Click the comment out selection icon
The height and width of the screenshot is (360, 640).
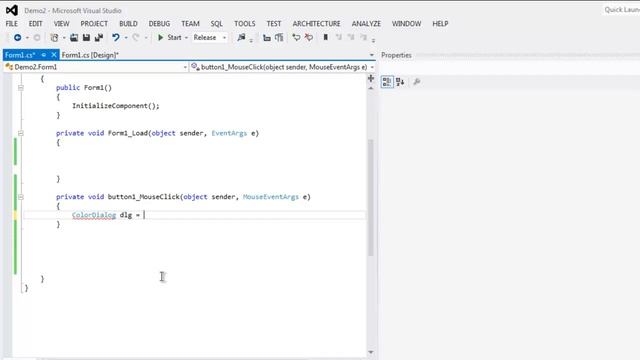coord(296,38)
